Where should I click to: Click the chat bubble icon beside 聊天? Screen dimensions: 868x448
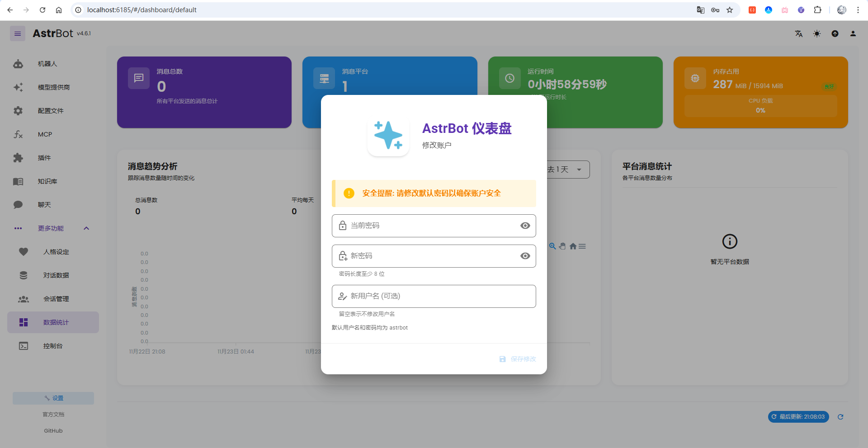(18, 205)
